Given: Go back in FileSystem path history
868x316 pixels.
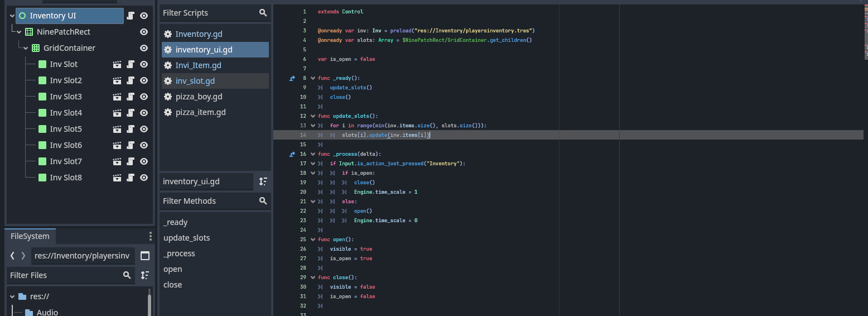Looking at the screenshot, I should 12,256.
